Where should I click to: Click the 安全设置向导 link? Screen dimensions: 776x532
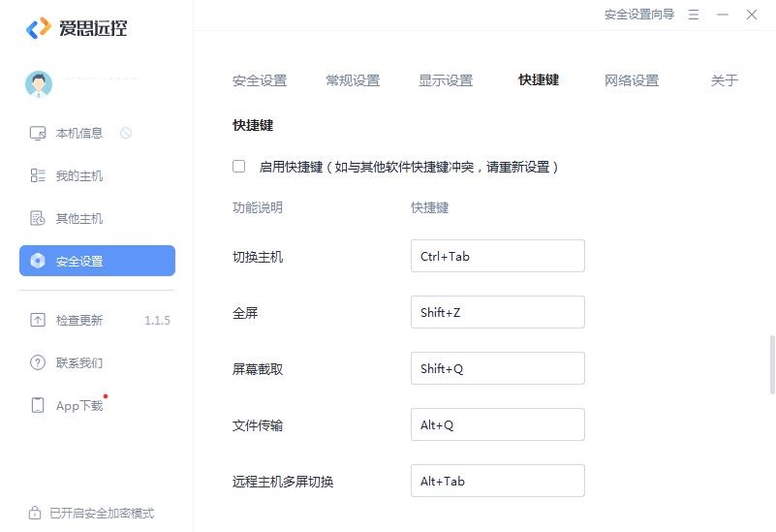(638, 15)
